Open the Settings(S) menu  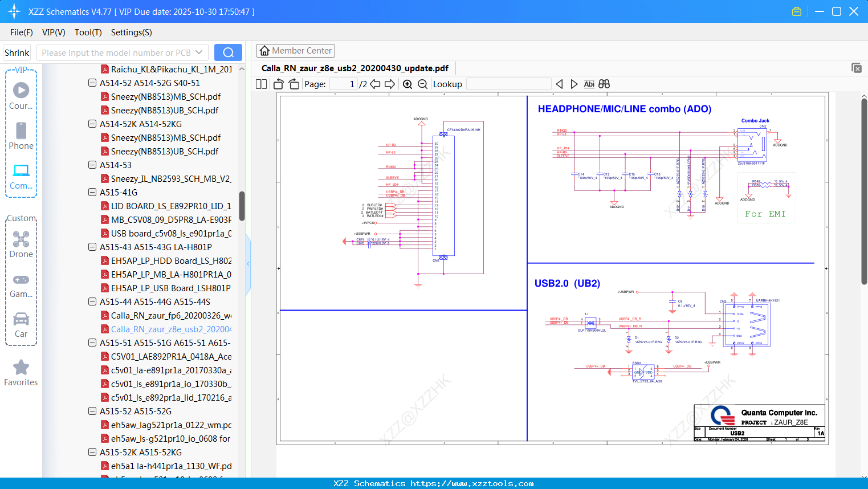(x=131, y=32)
